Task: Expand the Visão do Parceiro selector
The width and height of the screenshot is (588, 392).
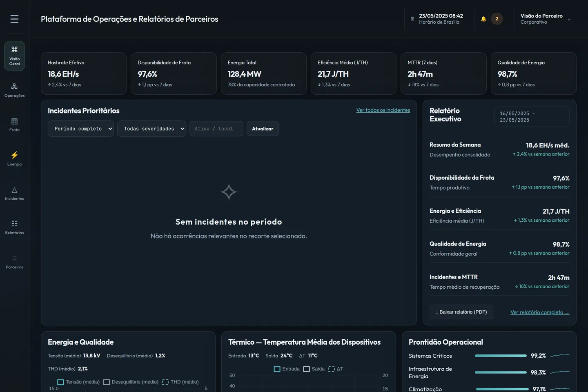Action: click(546, 19)
